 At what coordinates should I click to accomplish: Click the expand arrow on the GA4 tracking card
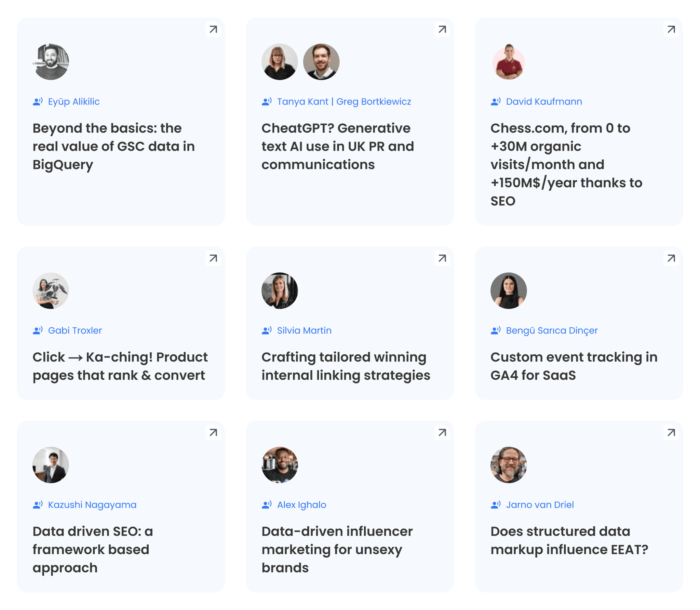671,259
